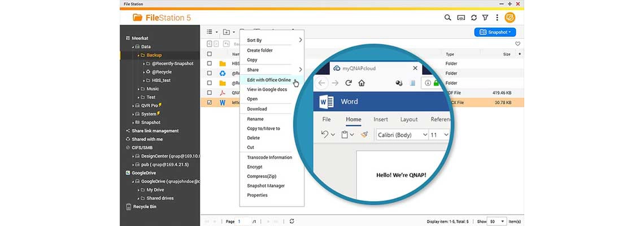Toggle the select-all checkbox in list header

coord(210,54)
